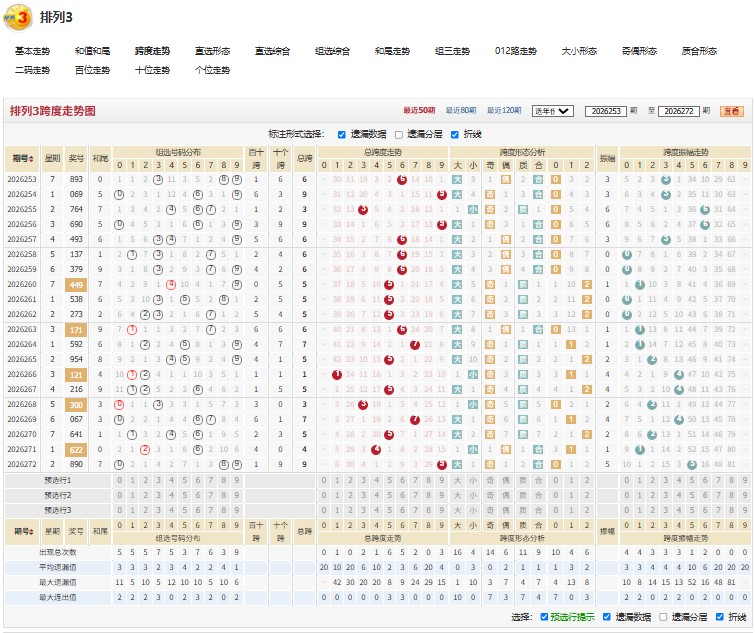Show the 最近80期 results link
Image resolution: width=755 pixels, height=633 pixels.
coord(461,111)
